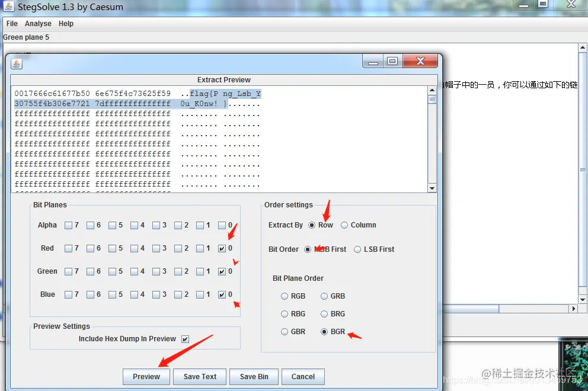Toggle the Red bit 0 checkbox
The width and height of the screenshot is (588, 391).
[222, 248]
